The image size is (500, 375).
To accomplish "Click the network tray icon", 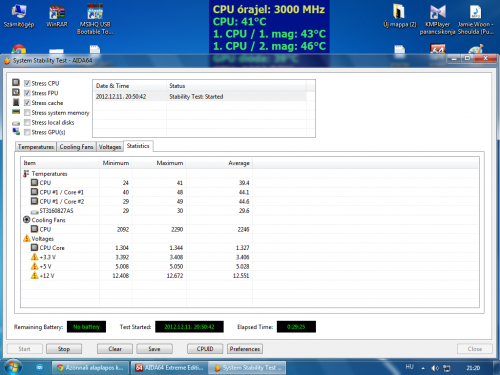I will click(447, 368).
